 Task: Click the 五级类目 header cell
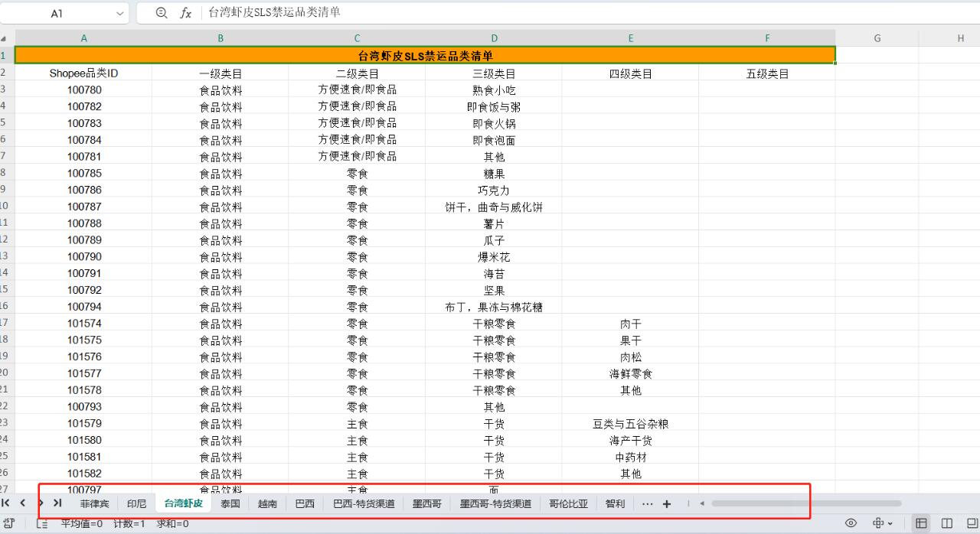pos(767,73)
